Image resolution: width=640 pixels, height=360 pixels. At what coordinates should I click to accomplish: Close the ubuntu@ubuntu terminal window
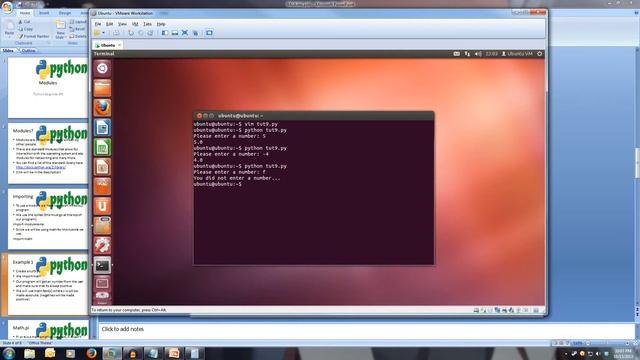point(199,116)
